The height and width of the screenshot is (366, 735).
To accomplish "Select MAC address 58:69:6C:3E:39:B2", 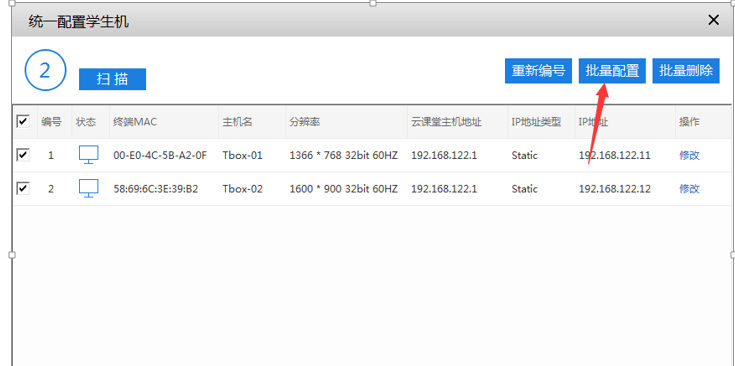I will [156, 189].
